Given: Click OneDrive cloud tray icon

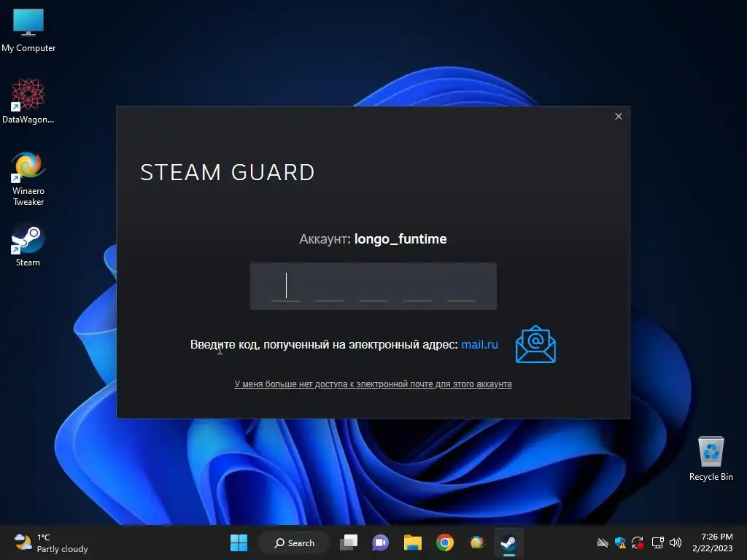Looking at the screenshot, I should tap(602, 542).
